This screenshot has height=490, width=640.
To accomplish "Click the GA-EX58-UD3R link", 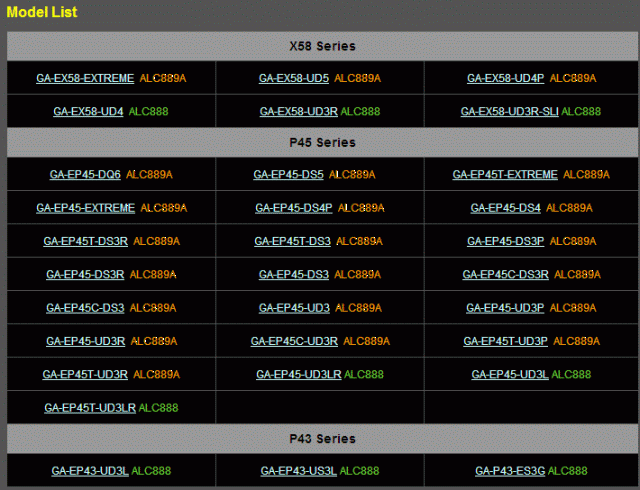I will tap(299, 111).
